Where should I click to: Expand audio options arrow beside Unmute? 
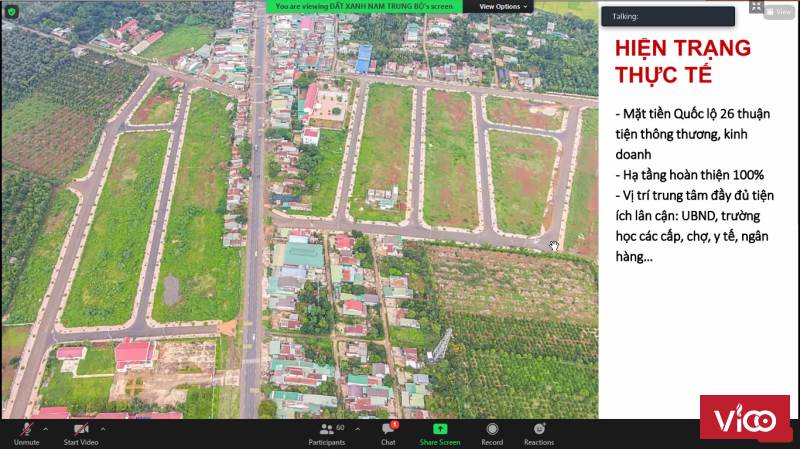click(x=46, y=428)
